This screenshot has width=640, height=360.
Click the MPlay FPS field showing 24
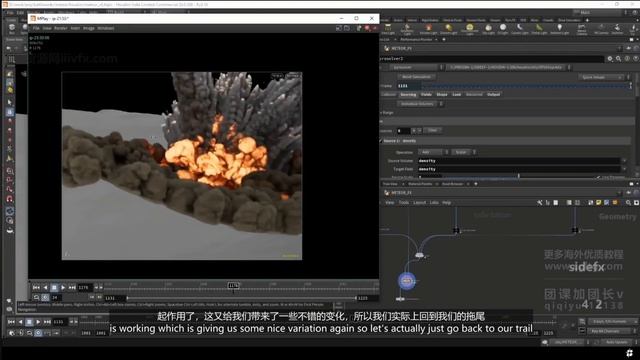click(x=57, y=298)
